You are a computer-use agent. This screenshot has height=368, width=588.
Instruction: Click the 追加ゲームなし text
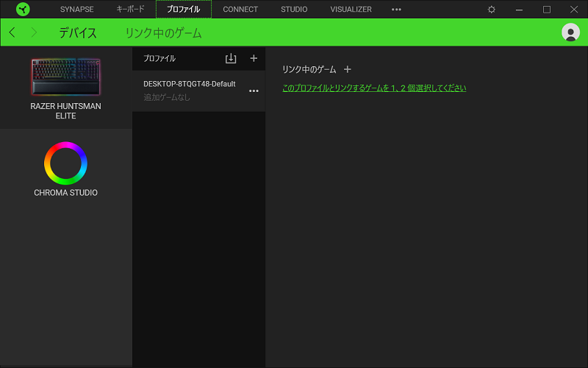pyautogui.click(x=167, y=97)
